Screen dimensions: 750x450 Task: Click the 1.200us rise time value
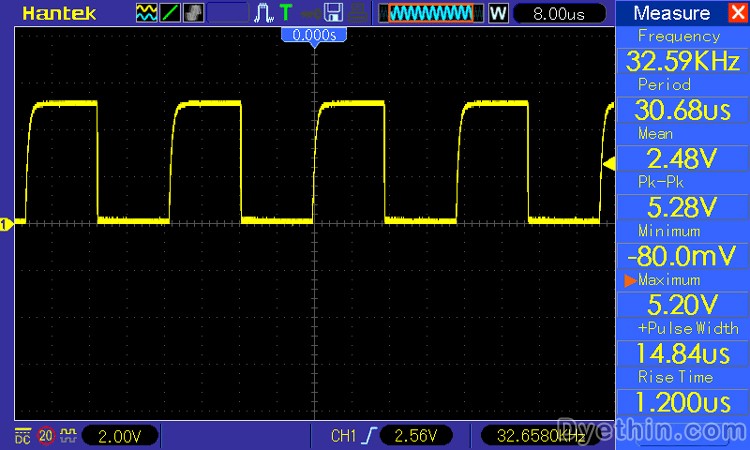click(683, 402)
